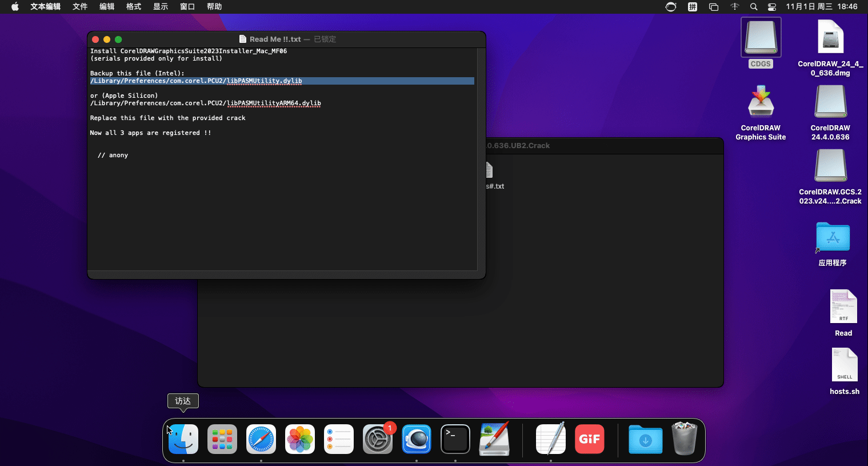Launch Safari from the Dock
The image size is (868, 466).
[261, 439]
